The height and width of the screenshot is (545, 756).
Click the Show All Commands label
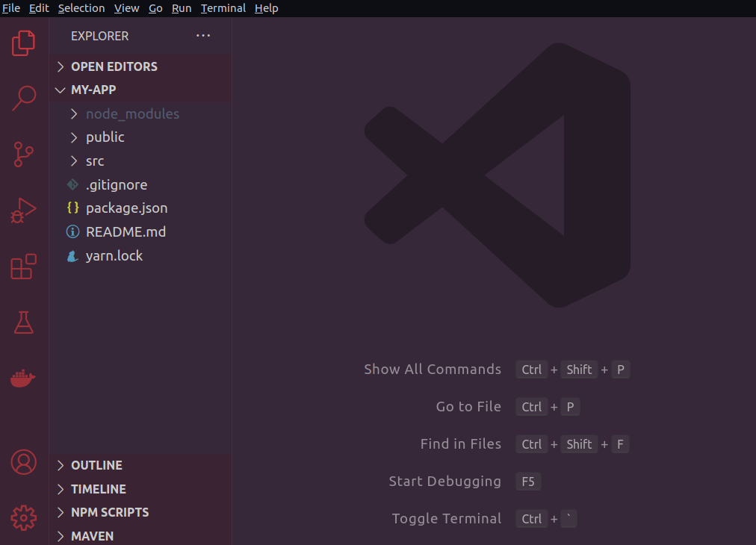pyautogui.click(x=433, y=369)
